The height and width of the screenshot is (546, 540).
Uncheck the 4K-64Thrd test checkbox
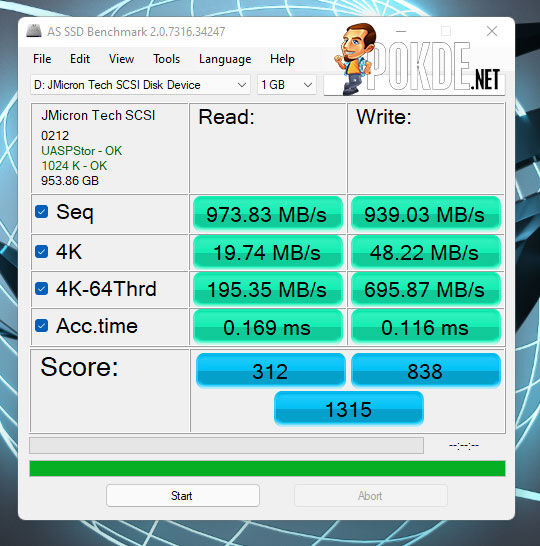pos(42,288)
